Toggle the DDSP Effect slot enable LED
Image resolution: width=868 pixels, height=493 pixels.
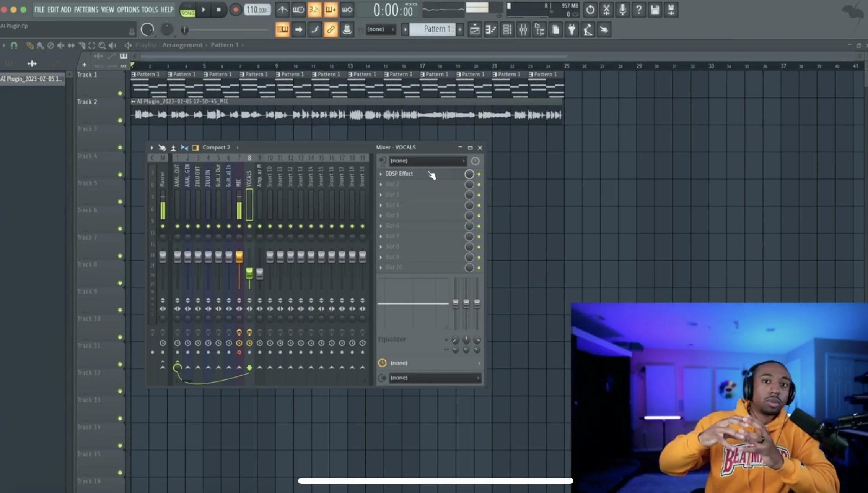pos(480,174)
